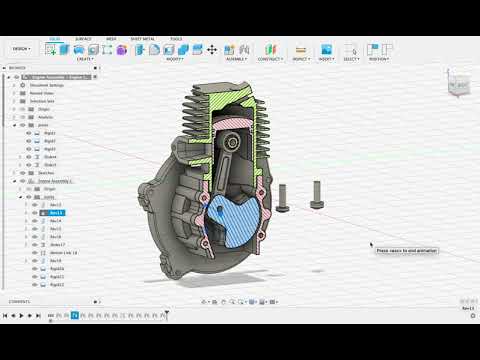Screen dimensions: 480x360
Task: Toggle visibility of Rev12 joint
Action: point(35,205)
